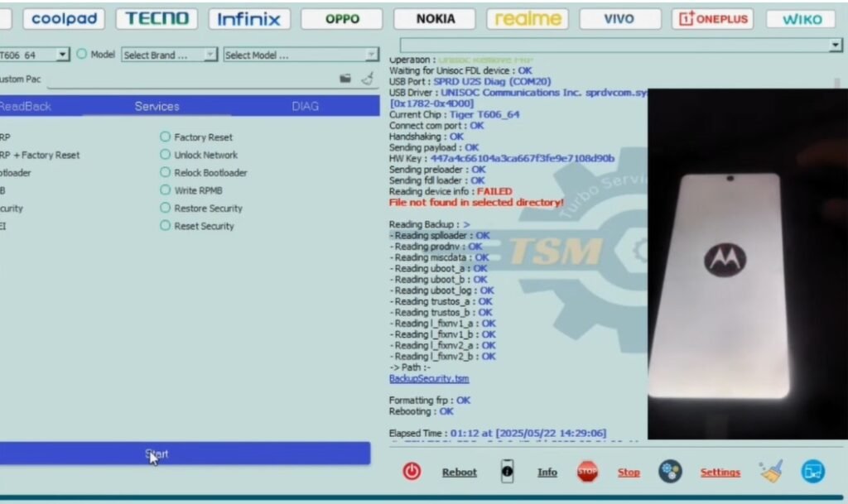Click the bottom progress bar

coord(422,497)
